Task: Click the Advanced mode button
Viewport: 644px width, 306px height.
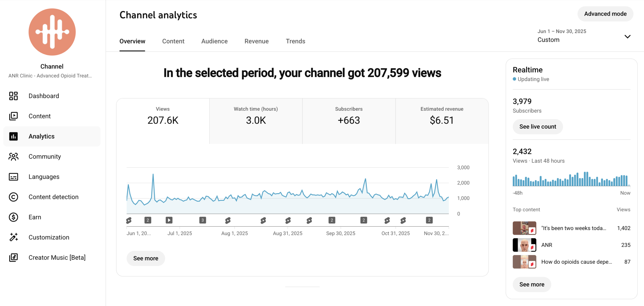Action: (x=605, y=14)
